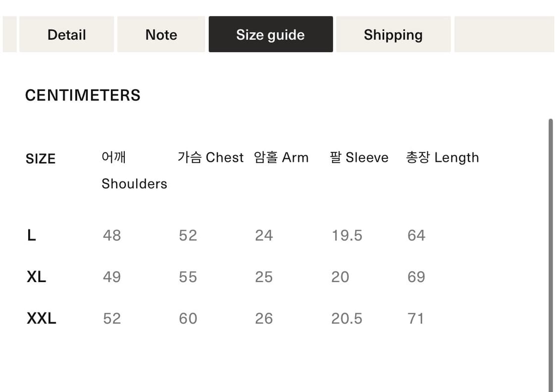Click the arm value 26 for XXL
The height and width of the screenshot is (392, 557).
[x=264, y=318]
